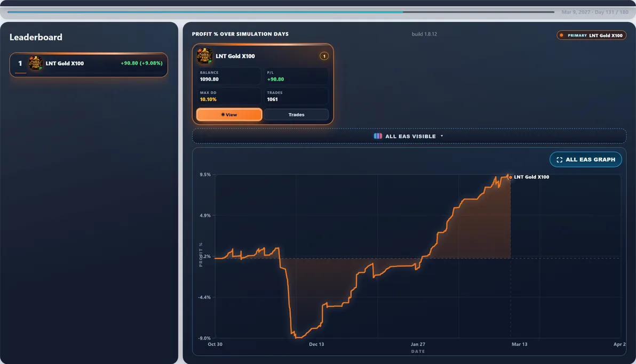Click the 9.5% y-axis label
Viewport: 636px width, 364px height.
point(205,175)
